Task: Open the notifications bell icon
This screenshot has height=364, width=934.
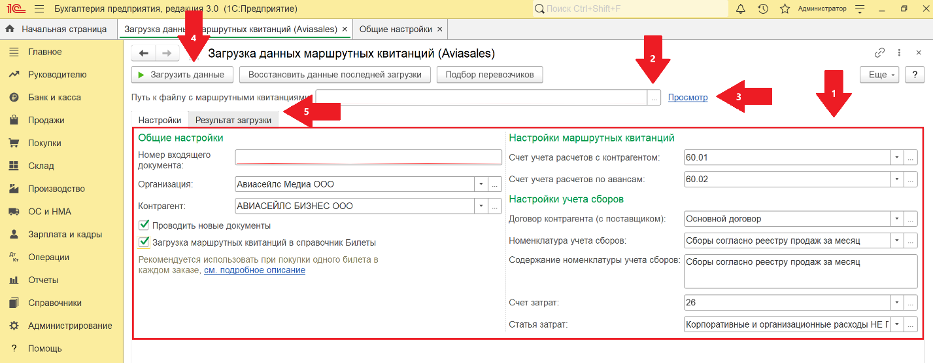Action: [x=740, y=9]
